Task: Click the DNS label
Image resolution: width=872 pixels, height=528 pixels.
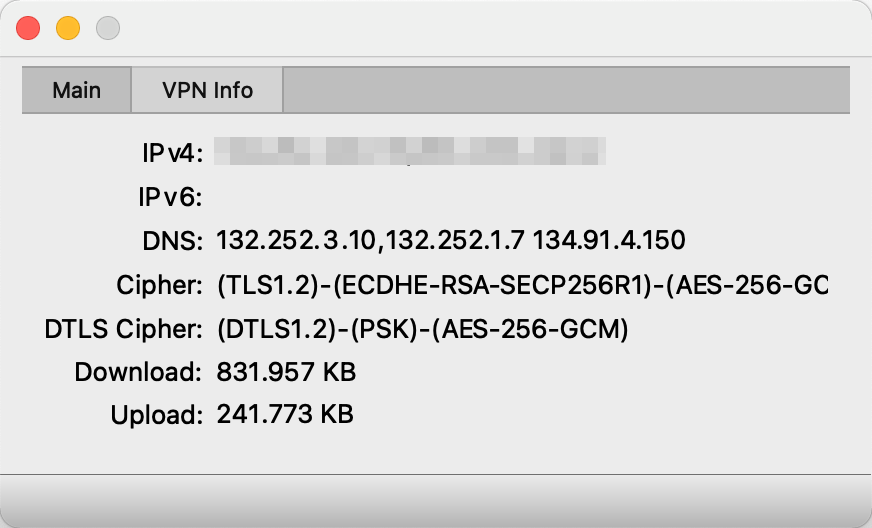Action: point(173,241)
